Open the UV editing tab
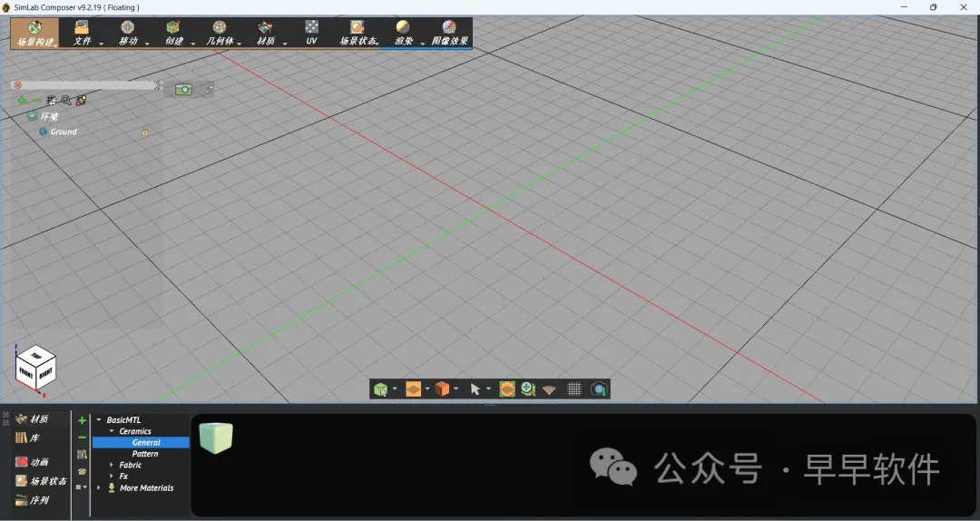980x521 pixels. pos(311,34)
